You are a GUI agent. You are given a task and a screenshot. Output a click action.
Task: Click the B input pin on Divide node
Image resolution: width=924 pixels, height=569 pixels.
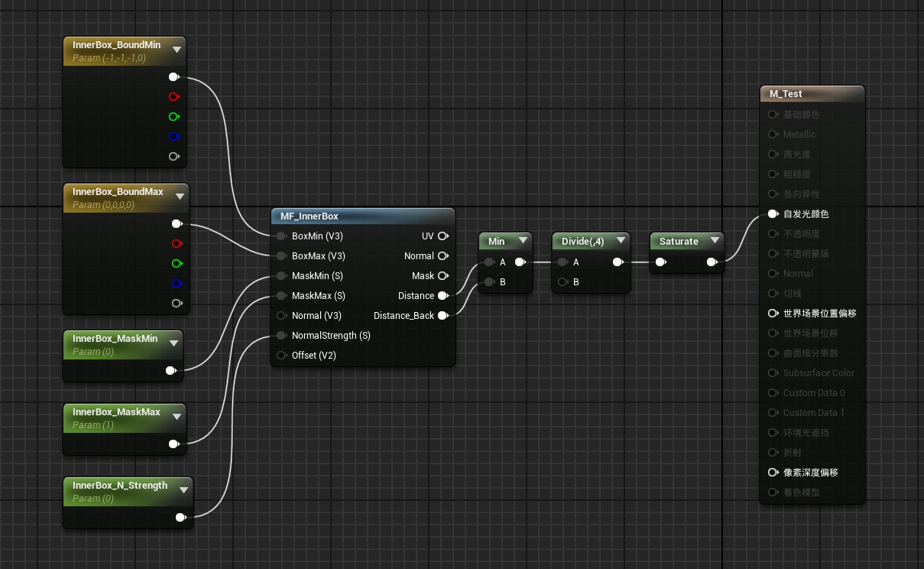[x=563, y=282]
